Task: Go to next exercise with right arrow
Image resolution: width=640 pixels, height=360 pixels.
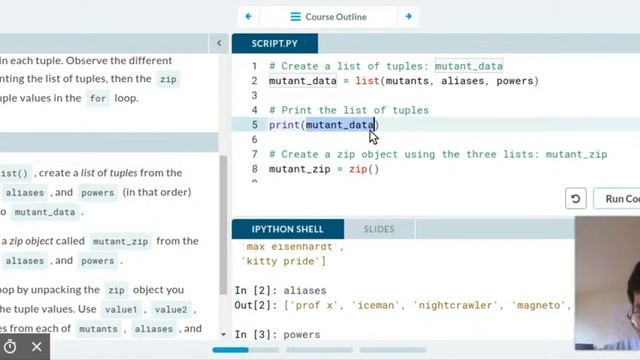Action: (408, 17)
